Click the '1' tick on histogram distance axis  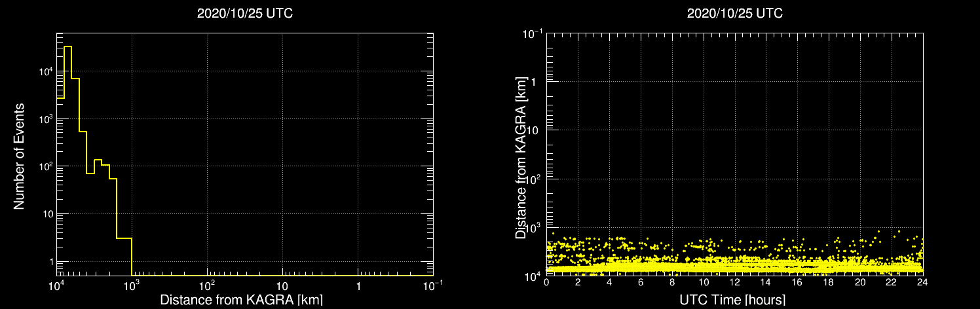(x=358, y=285)
